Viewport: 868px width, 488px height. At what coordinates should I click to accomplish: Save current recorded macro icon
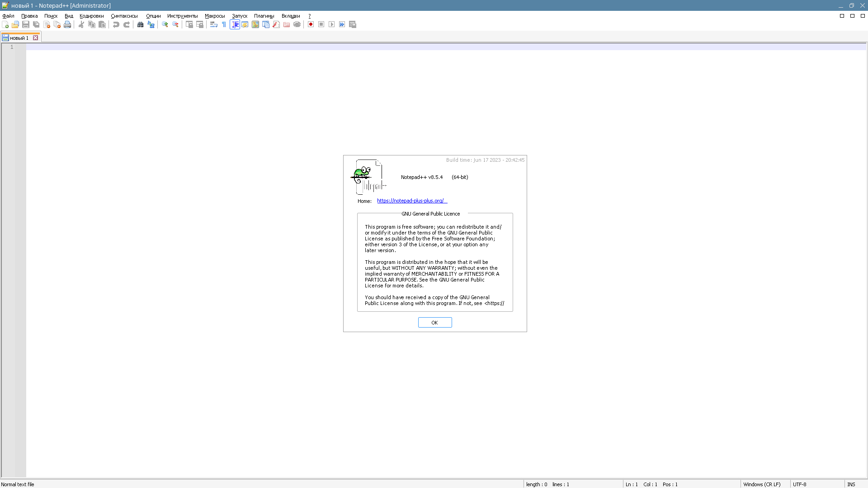pos(353,24)
